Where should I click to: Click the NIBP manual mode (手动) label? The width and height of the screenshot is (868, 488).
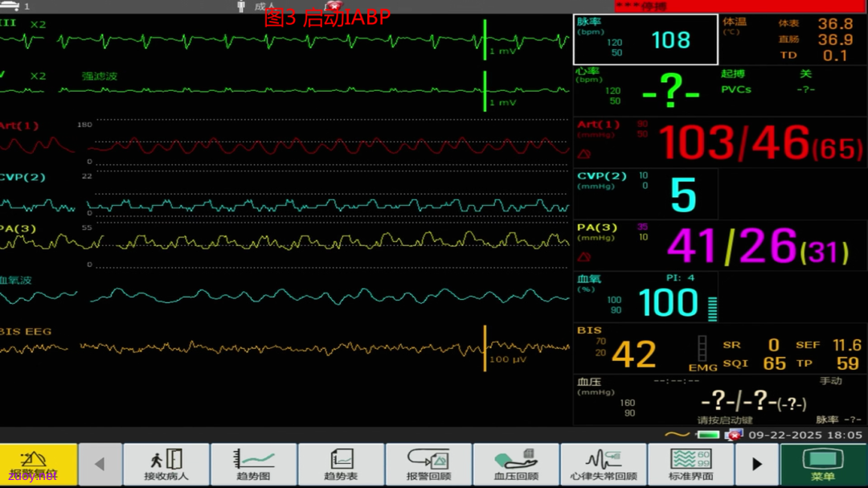(x=830, y=380)
